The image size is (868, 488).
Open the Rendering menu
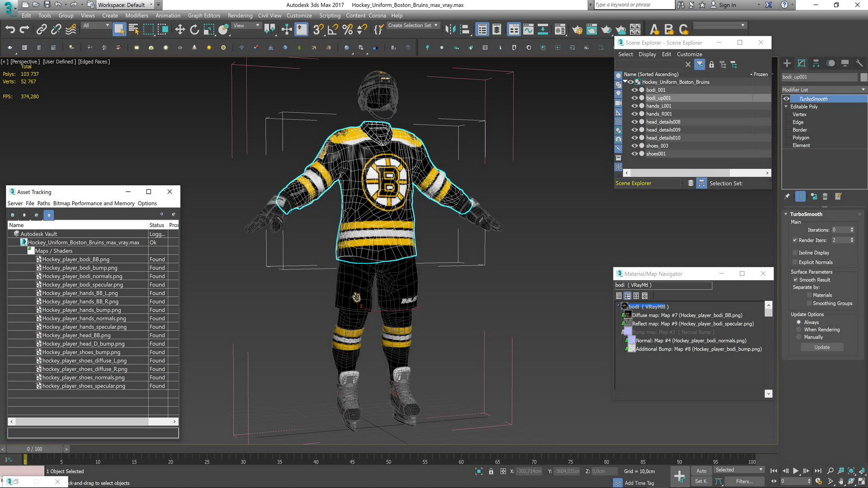pyautogui.click(x=240, y=15)
